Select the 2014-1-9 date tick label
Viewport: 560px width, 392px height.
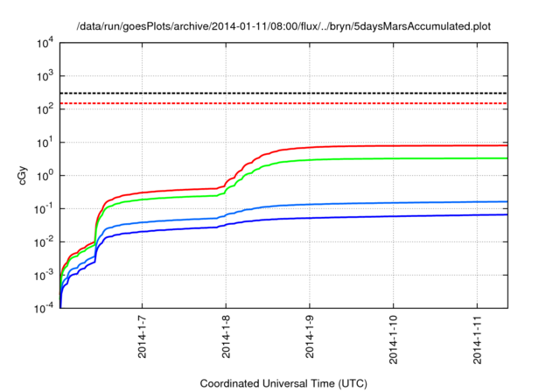click(309, 338)
